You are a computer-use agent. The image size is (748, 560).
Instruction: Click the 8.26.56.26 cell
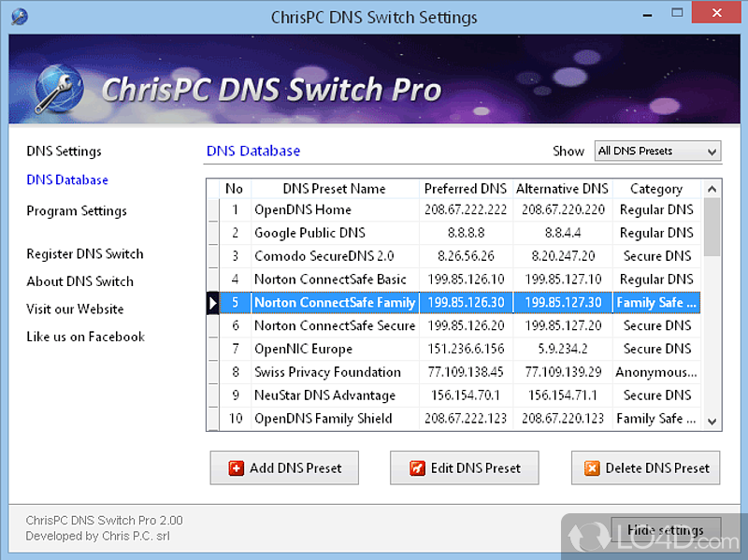pos(466,256)
